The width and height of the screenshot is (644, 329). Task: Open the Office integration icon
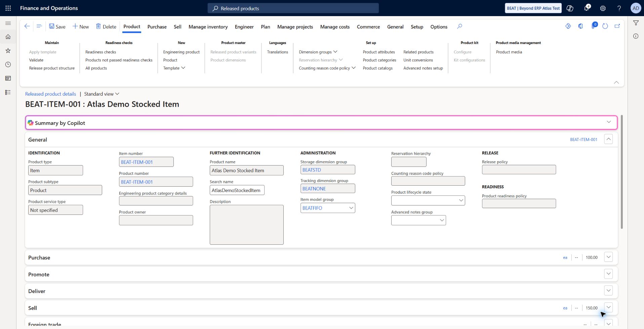(x=580, y=26)
